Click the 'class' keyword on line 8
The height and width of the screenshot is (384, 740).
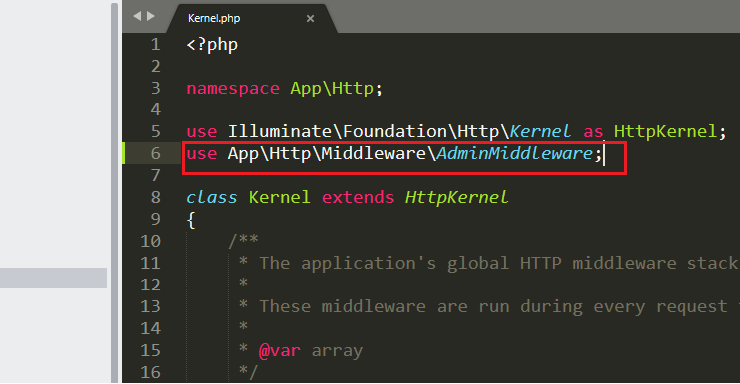coord(212,197)
